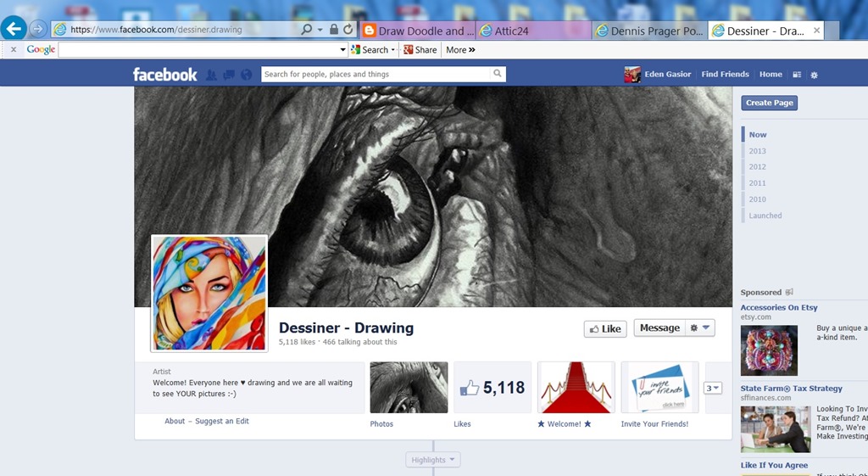This screenshot has width=868, height=476.
Task: Open the account settings gear in header
Action: [814, 75]
